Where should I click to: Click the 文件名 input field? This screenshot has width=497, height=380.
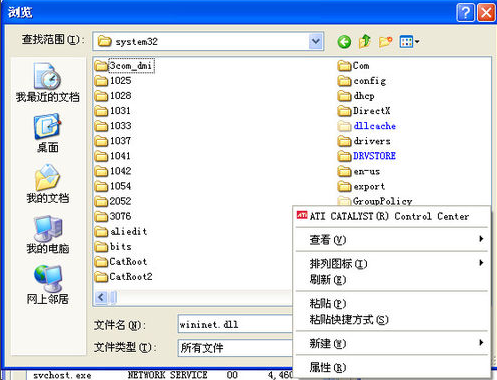click(x=235, y=324)
